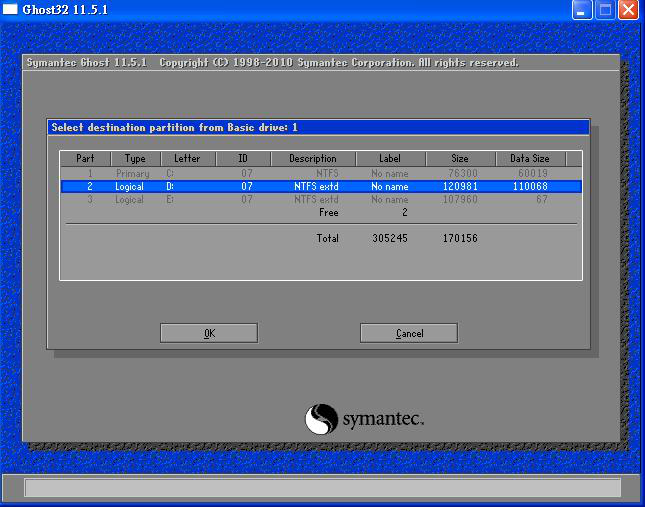Click the Data Size column header
645x507 pixels.
tap(530, 158)
